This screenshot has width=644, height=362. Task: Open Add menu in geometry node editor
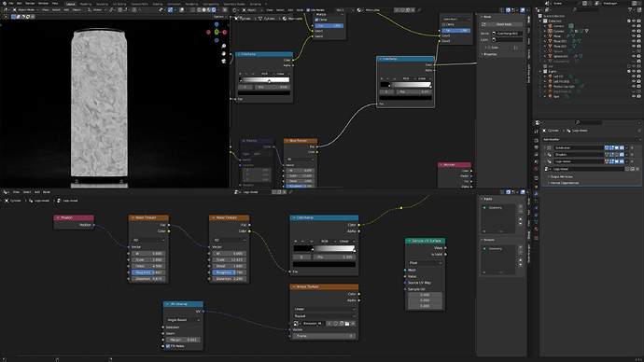[37, 191]
